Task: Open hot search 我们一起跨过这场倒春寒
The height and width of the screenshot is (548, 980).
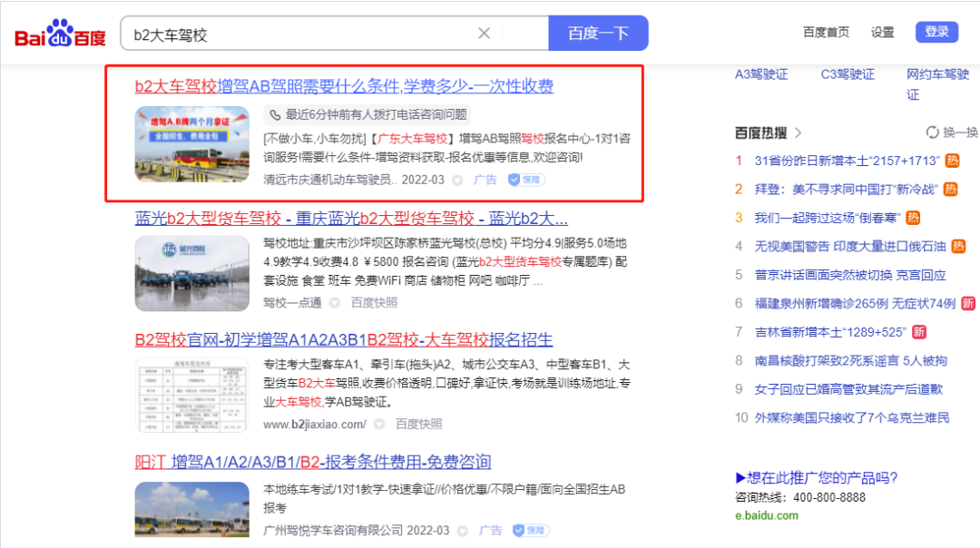Action: pos(828,218)
